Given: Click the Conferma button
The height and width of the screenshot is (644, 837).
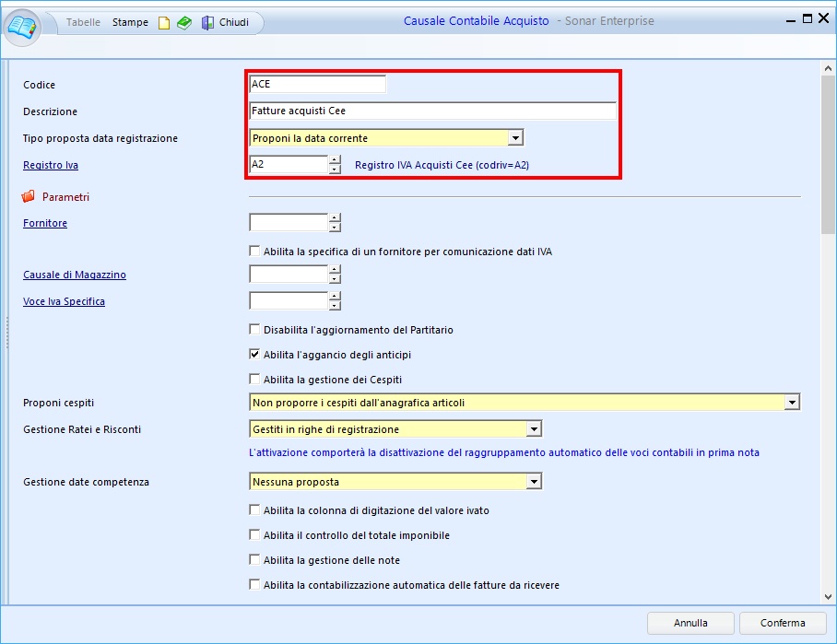Looking at the screenshot, I should pos(782,624).
